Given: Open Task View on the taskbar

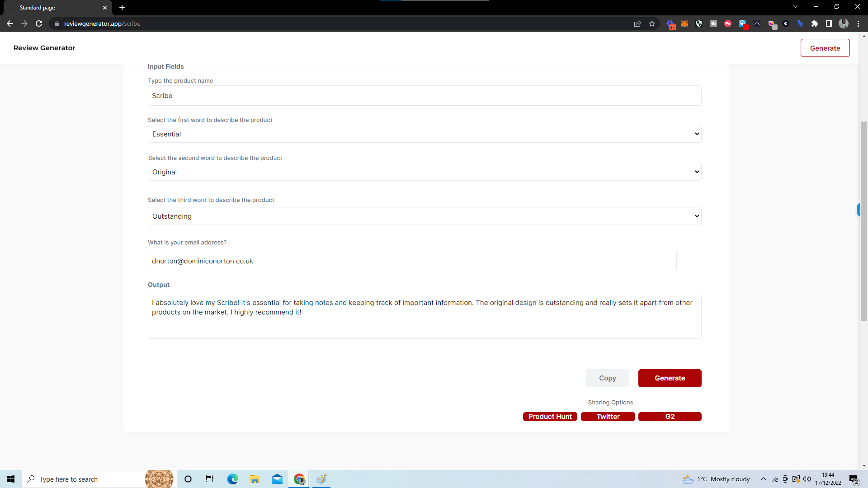Looking at the screenshot, I should [210, 479].
